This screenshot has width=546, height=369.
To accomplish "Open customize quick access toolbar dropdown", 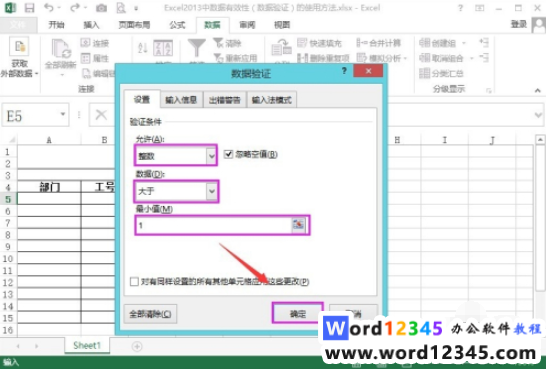I will pos(136,8).
